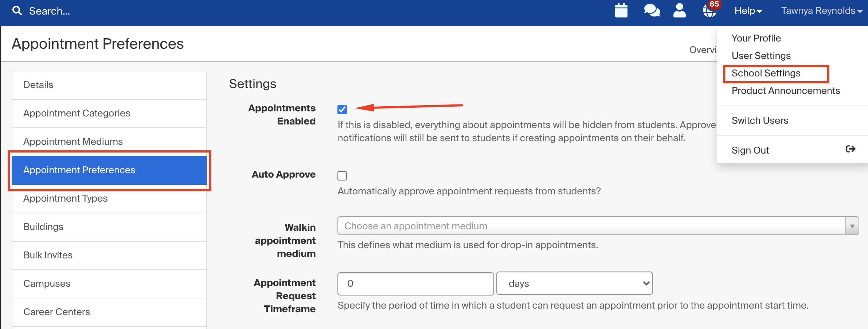Image resolution: width=868 pixels, height=329 pixels.
Task: Click Switch Users in the menu
Action: 760,120
